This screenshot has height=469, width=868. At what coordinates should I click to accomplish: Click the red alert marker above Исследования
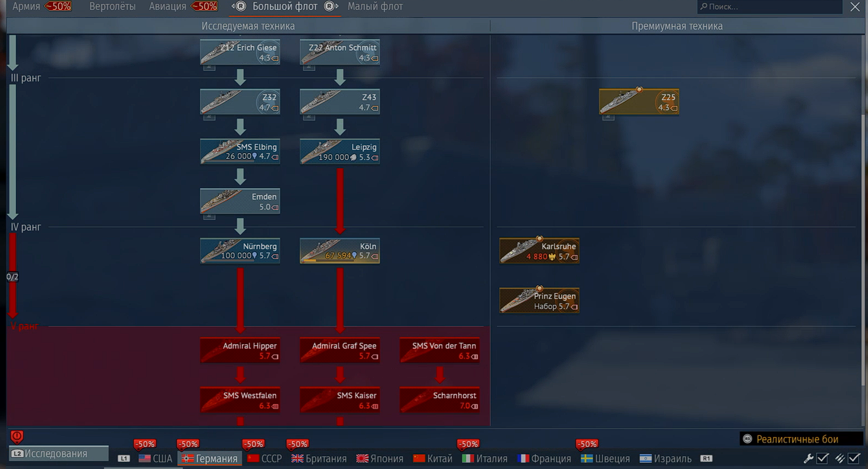pyautogui.click(x=17, y=437)
